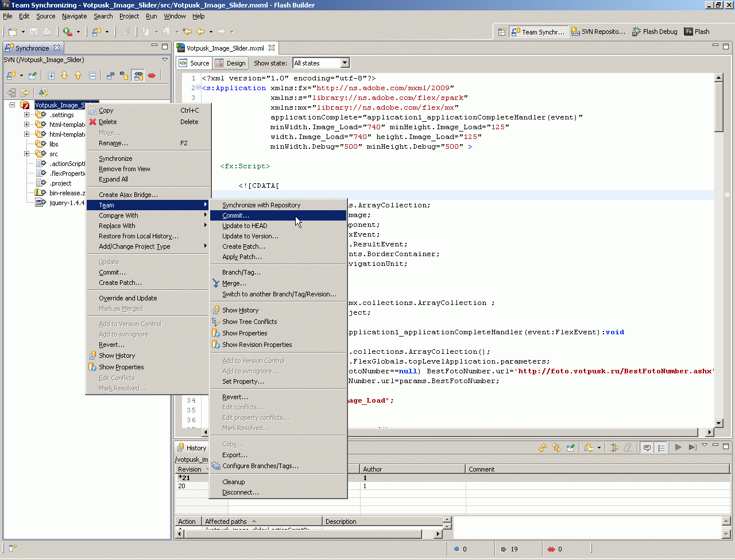Screen dimensions: 735x560
Task: Go to next difference with down arrow
Action: tap(64, 75)
